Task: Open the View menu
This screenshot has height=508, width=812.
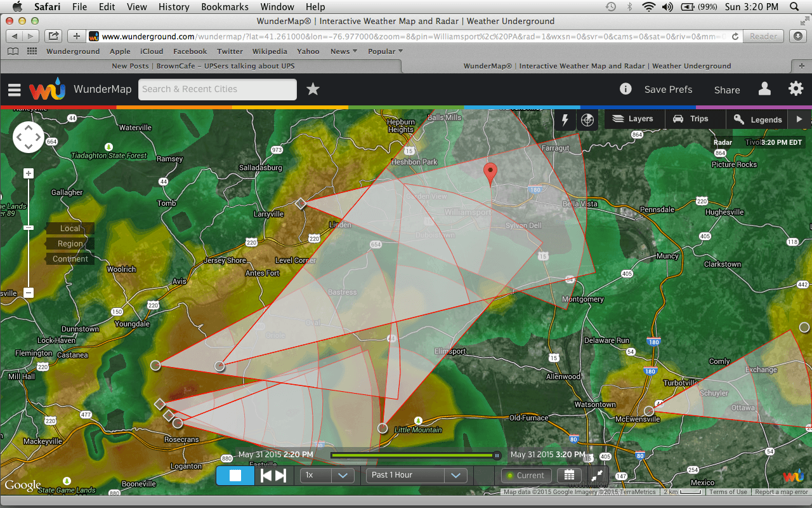Action: [x=137, y=7]
